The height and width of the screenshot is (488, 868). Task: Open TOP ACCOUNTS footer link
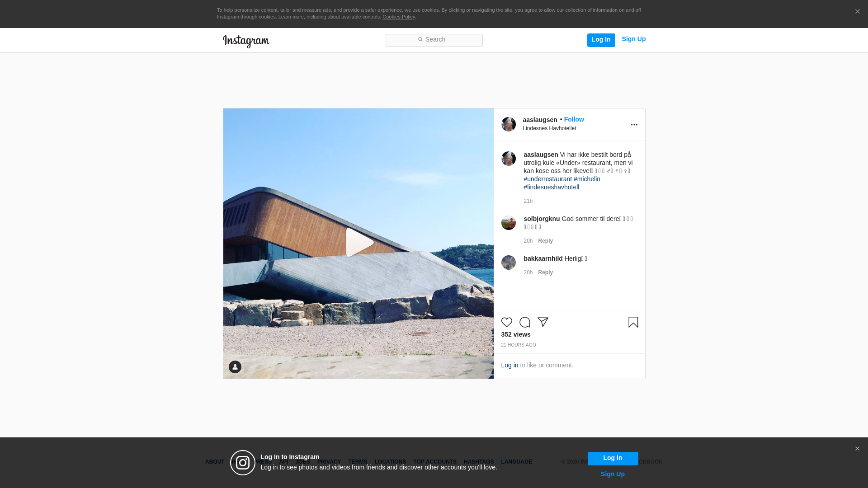point(435,462)
